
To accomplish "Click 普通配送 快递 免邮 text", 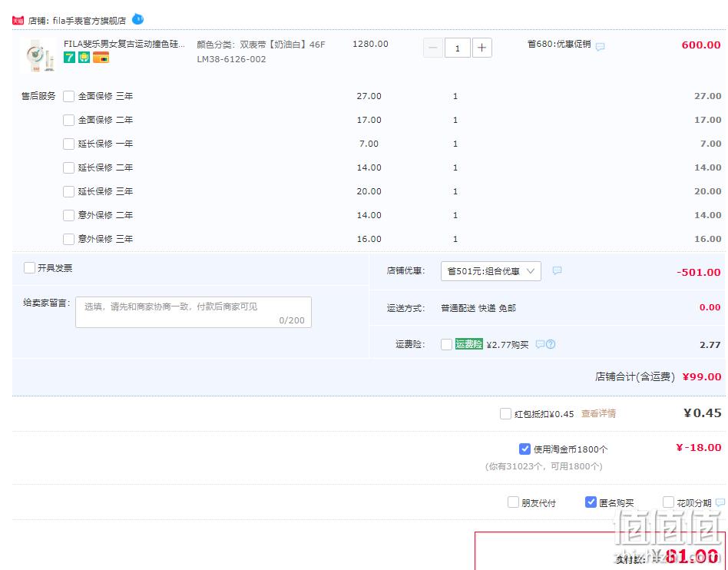I will 478,308.
